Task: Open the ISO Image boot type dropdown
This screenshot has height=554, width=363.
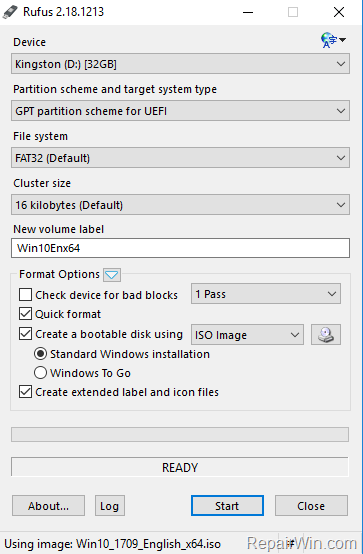Action: [x=247, y=335]
